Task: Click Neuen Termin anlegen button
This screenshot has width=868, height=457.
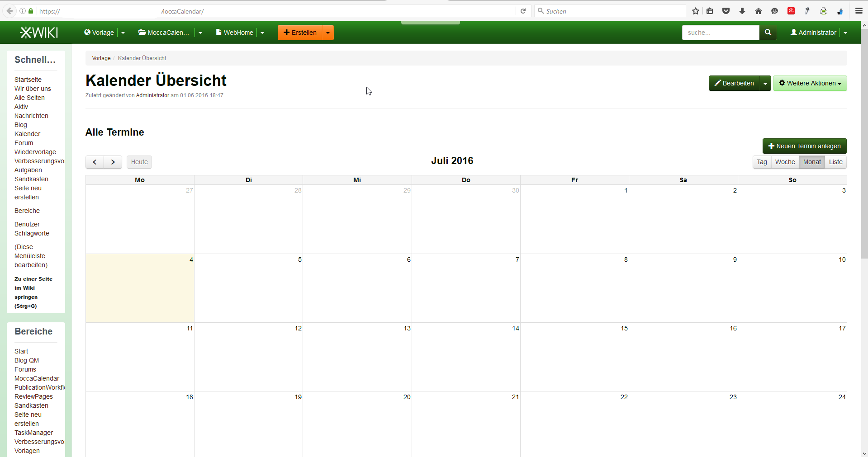Action: [x=804, y=146]
